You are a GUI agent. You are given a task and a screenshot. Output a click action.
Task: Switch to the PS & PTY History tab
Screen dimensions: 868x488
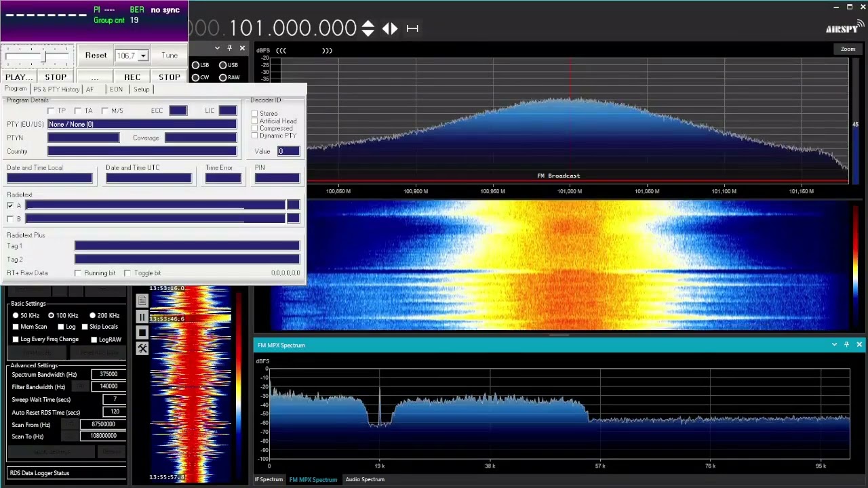(x=56, y=89)
